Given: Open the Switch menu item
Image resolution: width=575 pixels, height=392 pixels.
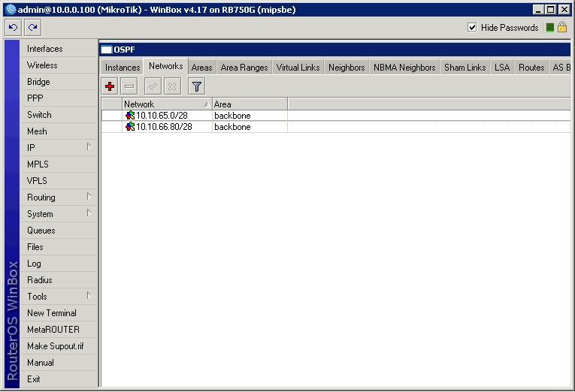Looking at the screenshot, I should [59, 115].
